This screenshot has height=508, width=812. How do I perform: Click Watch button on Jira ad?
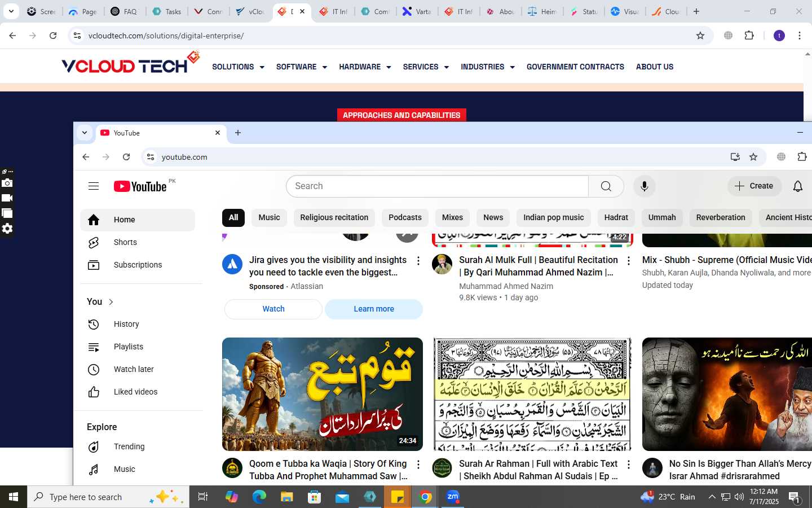(273, 309)
